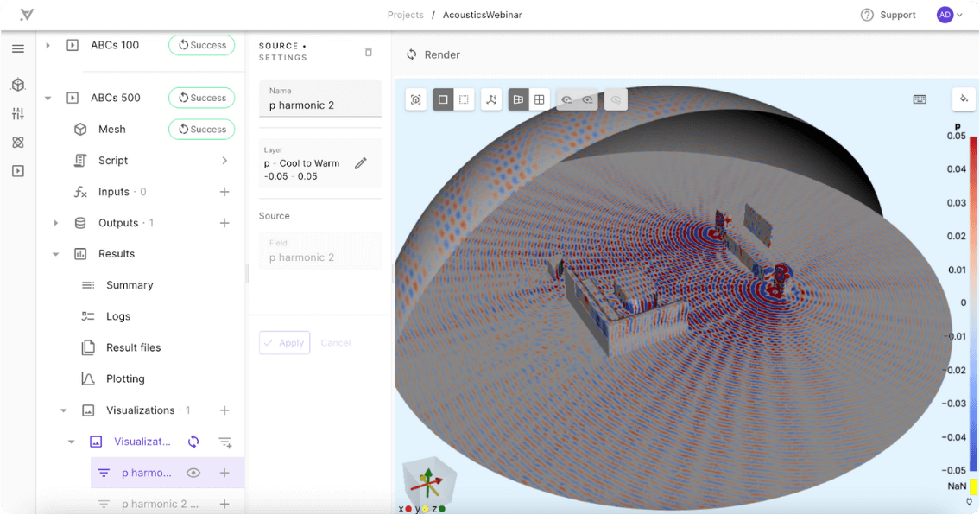Go to Projects breadcrumb link
This screenshot has height=515, width=980.
[405, 15]
